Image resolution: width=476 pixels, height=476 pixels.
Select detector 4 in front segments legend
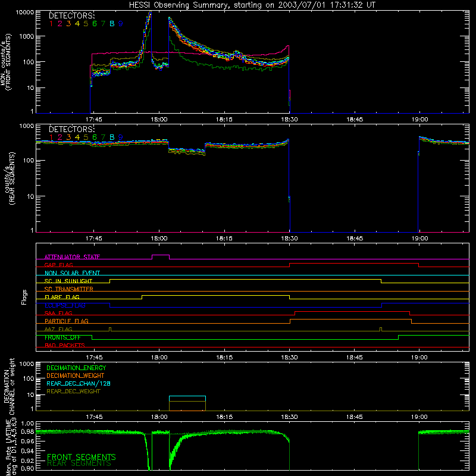(77, 24)
